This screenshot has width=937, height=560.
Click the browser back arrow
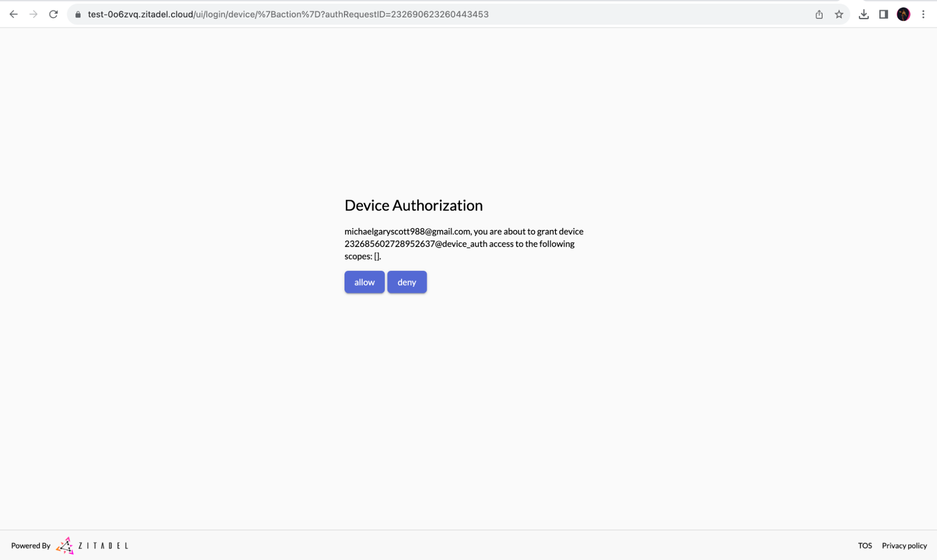click(x=14, y=15)
